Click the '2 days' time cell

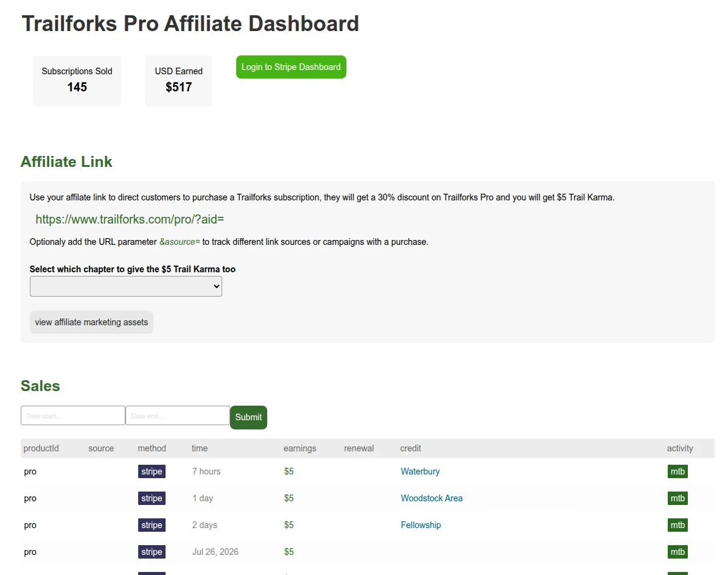tap(205, 525)
